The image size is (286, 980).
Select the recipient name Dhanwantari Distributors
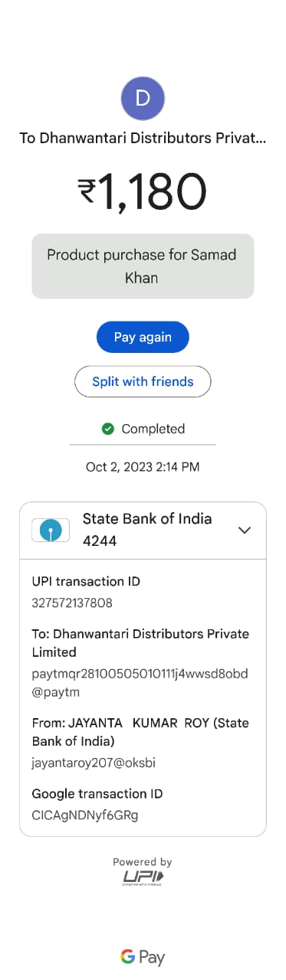(x=143, y=139)
